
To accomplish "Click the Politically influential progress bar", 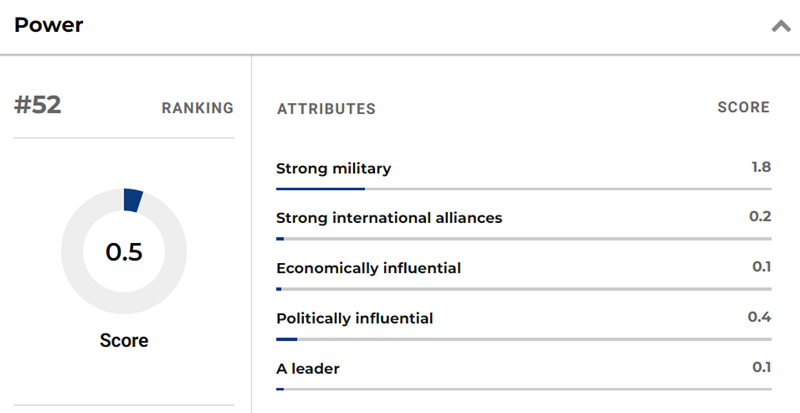I will tap(523, 339).
